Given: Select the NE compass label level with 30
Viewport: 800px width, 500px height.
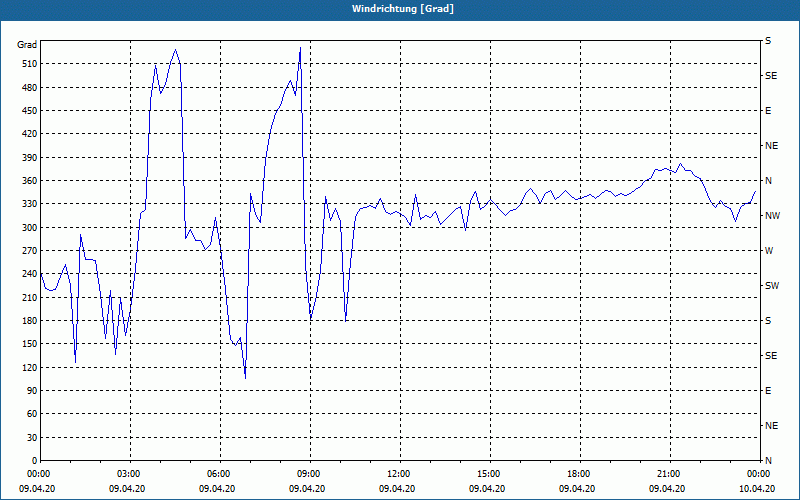Looking at the screenshot, I should [771, 426].
